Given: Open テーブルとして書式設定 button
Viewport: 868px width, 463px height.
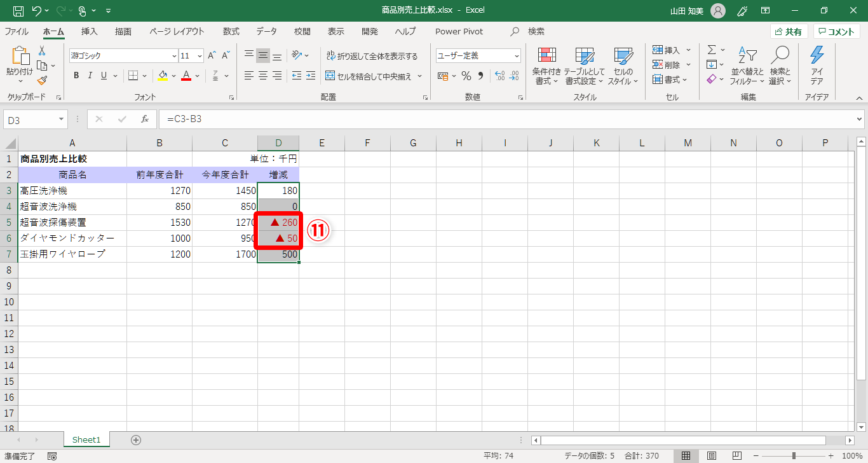Looking at the screenshot, I should [585, 66].
